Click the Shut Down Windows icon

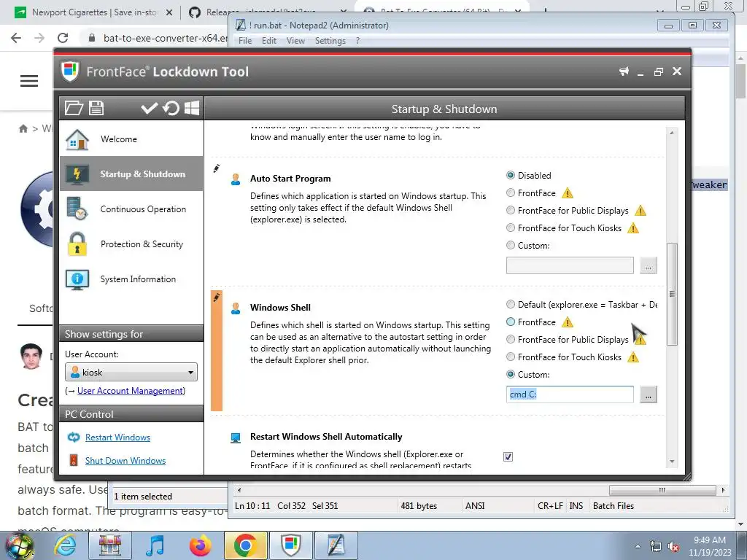74,460
